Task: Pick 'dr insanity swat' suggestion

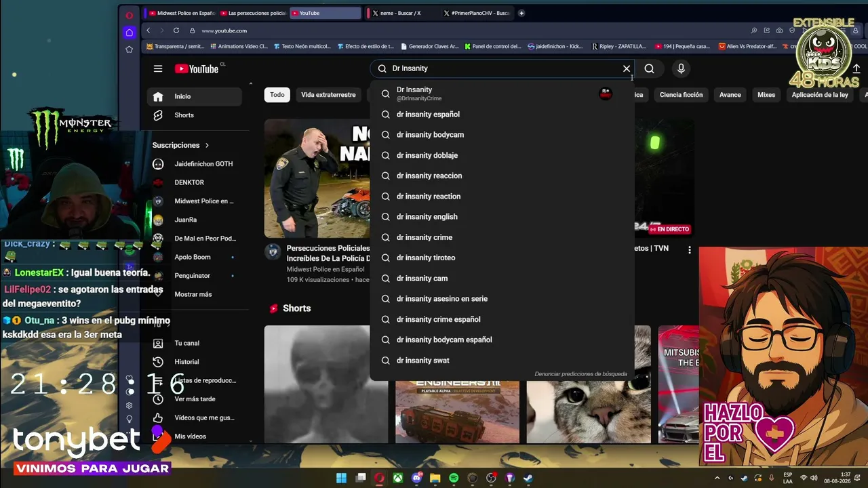Action: pos(502,361)
